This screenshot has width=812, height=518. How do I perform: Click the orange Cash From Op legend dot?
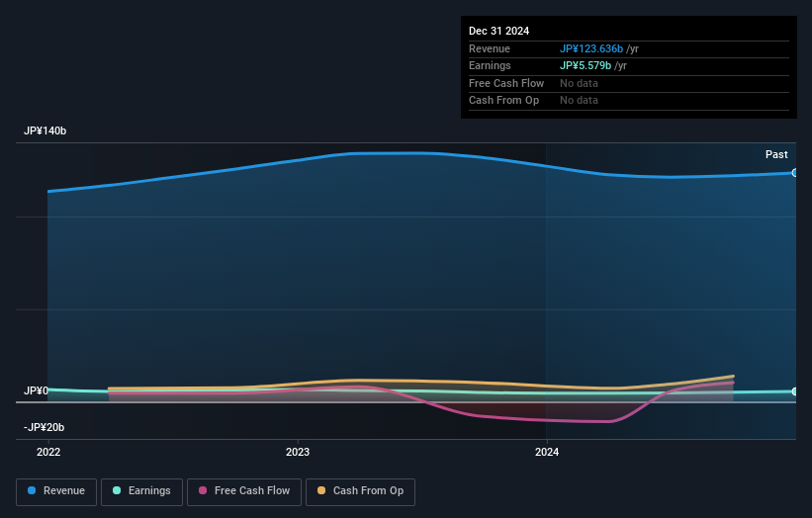click(x=321, y=490)
